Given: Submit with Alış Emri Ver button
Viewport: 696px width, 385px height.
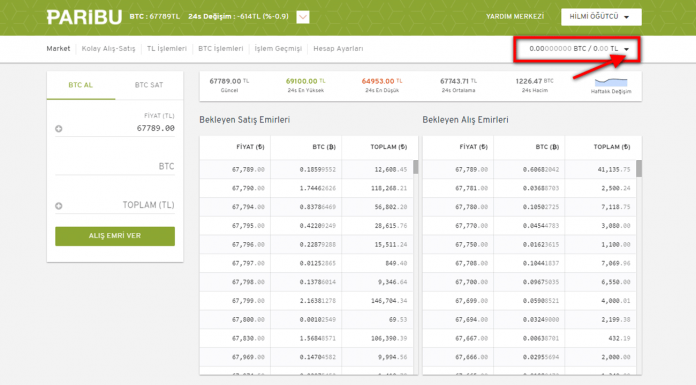Looking at the screenshot, I should tap(115, 236).
